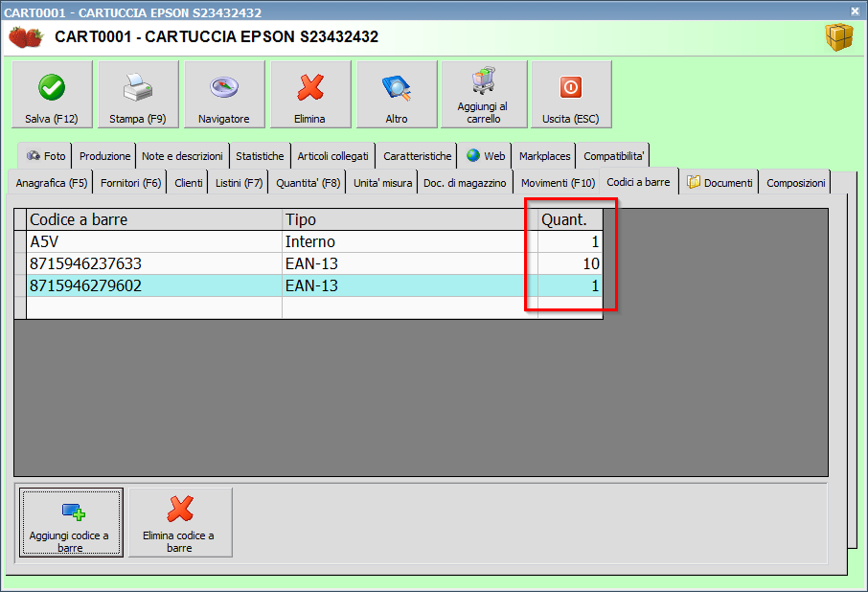
Task: Click the Quant. column header
Action: (x=570, y=219)
